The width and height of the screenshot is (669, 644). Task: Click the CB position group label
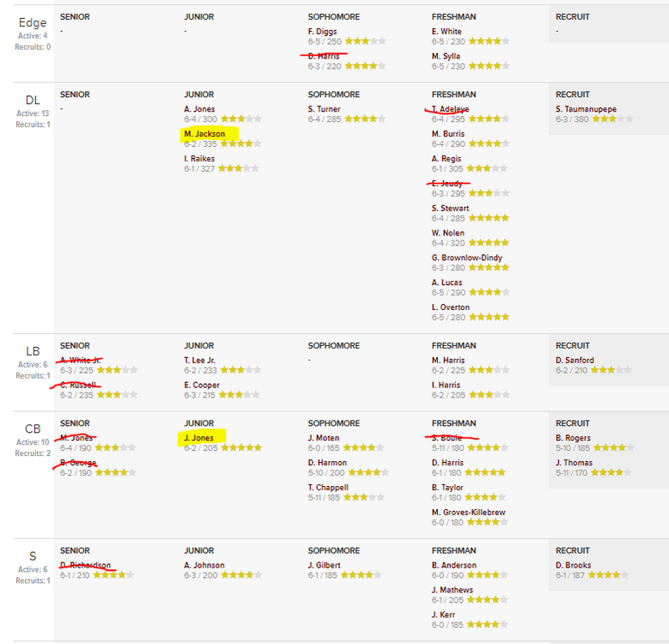pos(33,429)
